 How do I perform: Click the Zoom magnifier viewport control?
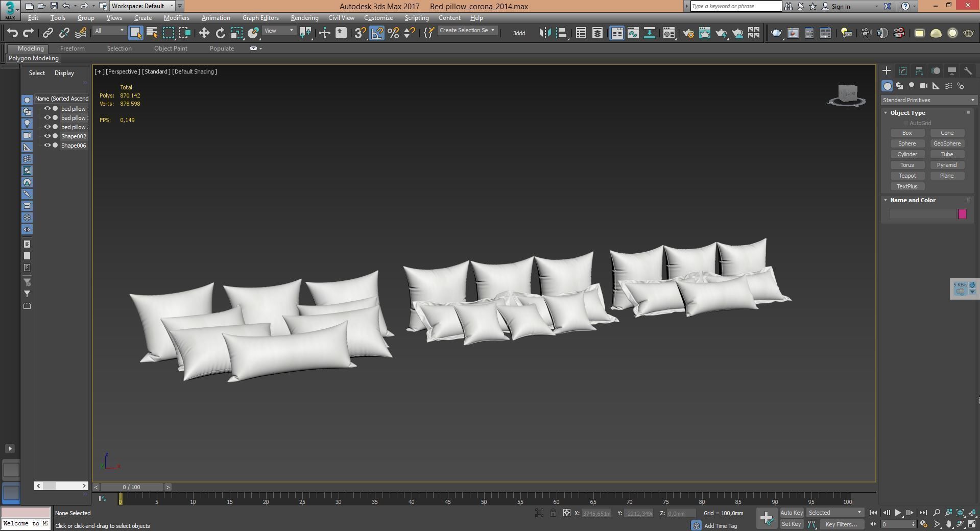[937, 513]
